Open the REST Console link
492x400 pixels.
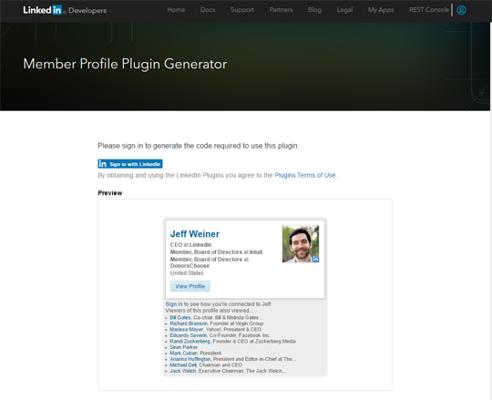pos(429,10)
